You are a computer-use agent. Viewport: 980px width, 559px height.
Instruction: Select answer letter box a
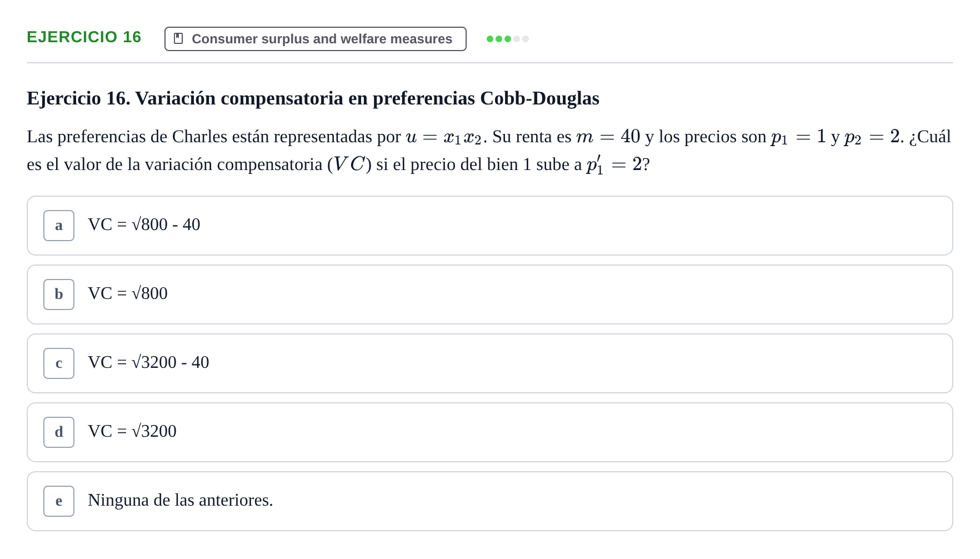click(x=59, y=226)
